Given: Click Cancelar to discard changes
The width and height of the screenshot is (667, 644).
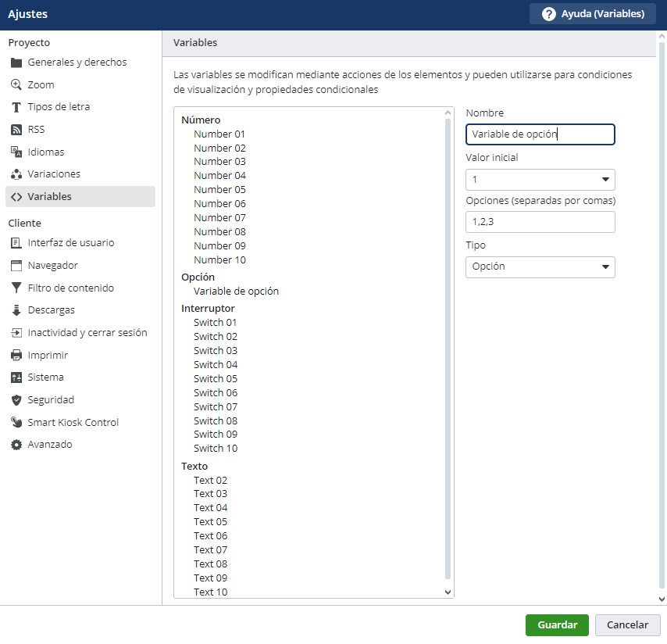Looking at the screenshot, I should coord(627,625).
